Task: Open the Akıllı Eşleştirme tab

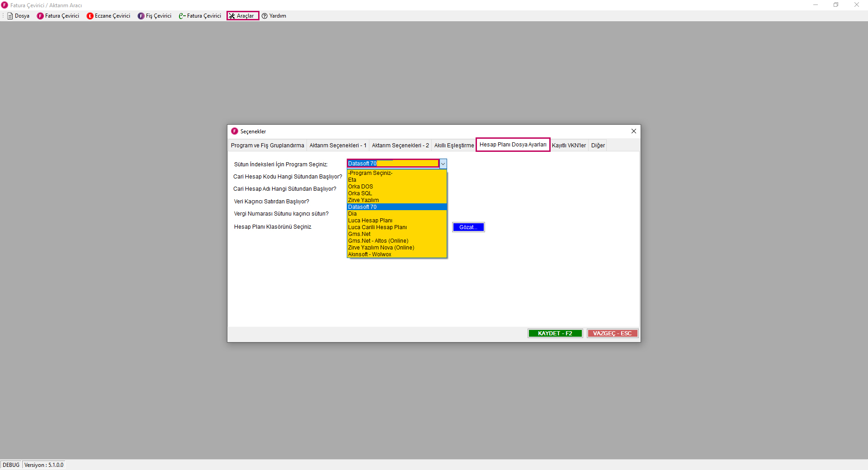Action: click(454, 146)
